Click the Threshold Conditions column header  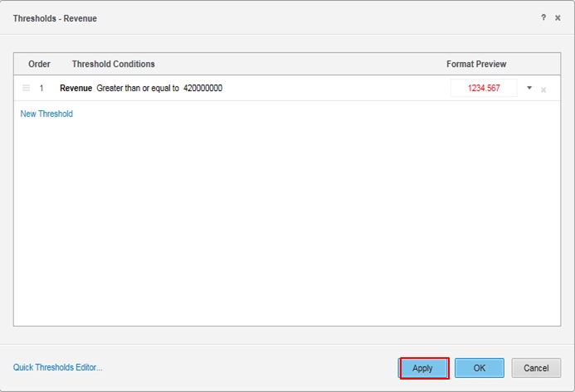pos(114,64)
